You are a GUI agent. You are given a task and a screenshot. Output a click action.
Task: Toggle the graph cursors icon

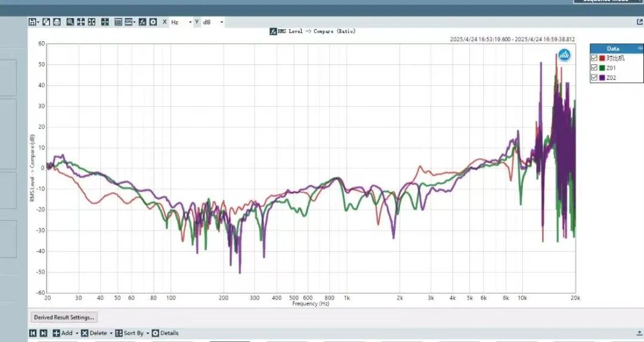click(105, 22)
